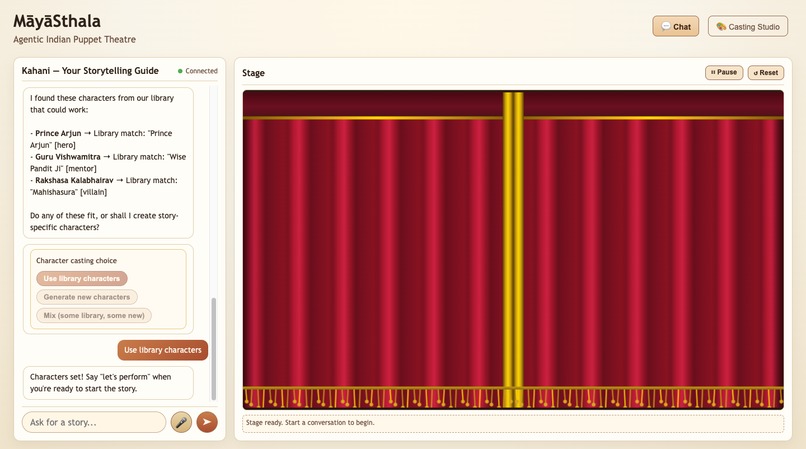The height and width of the screenshot is (449, 806).
Task: Click the MāyāSthala app title
Action: coord(57,21)
